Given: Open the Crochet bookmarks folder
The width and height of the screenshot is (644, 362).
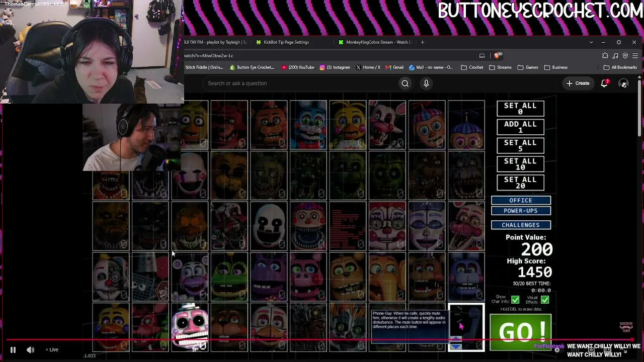Looking at the screenshot, I should click(x=472, y=67).
